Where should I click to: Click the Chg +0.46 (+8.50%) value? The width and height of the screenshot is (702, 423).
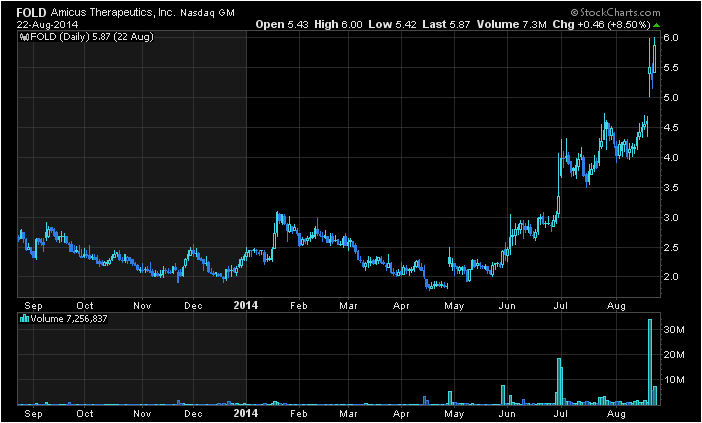pos(601,25)
